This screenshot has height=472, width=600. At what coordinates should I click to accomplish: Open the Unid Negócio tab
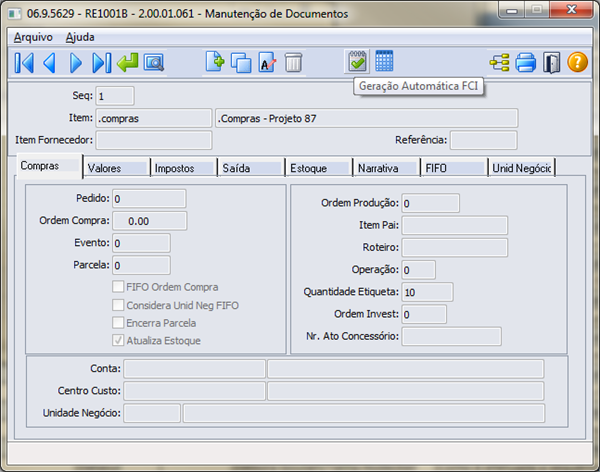coord(522,168)
